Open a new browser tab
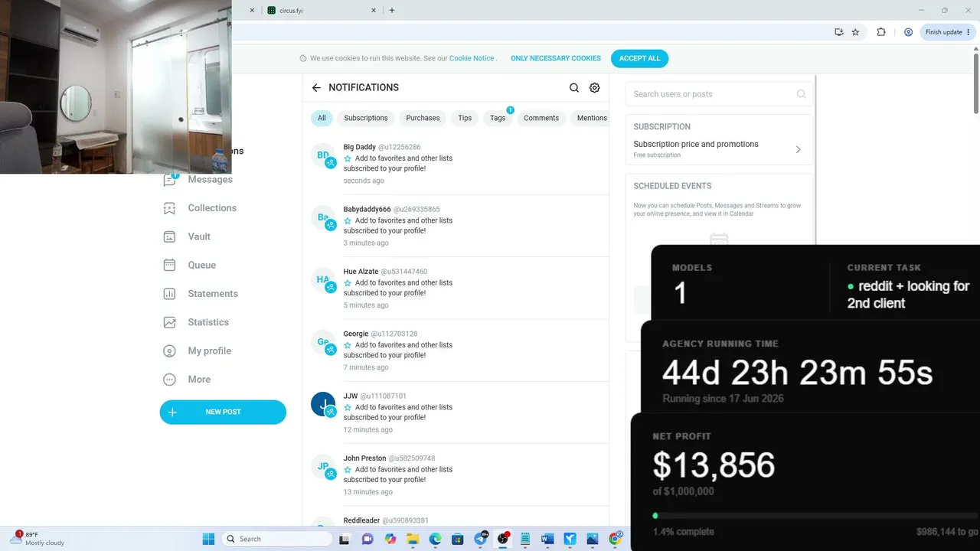This screenshot has height=551, width=980. pyautogui.click(x=392, y=11)
